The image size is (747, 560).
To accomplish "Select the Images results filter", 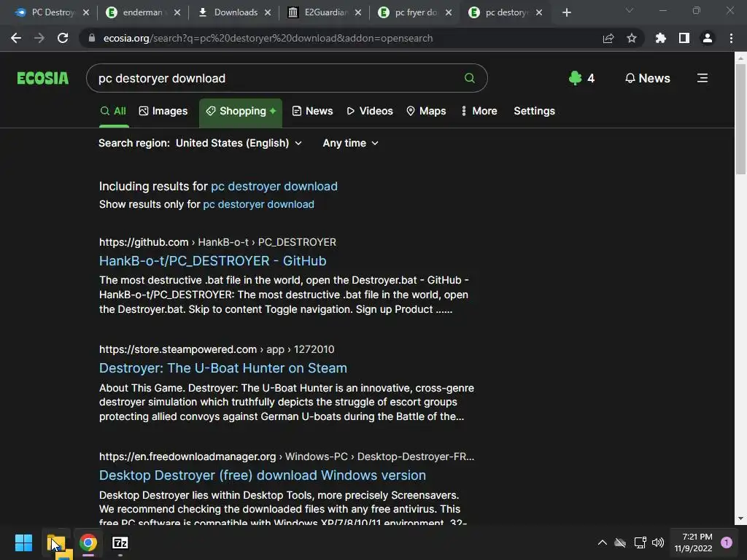I will pos(163,111).
